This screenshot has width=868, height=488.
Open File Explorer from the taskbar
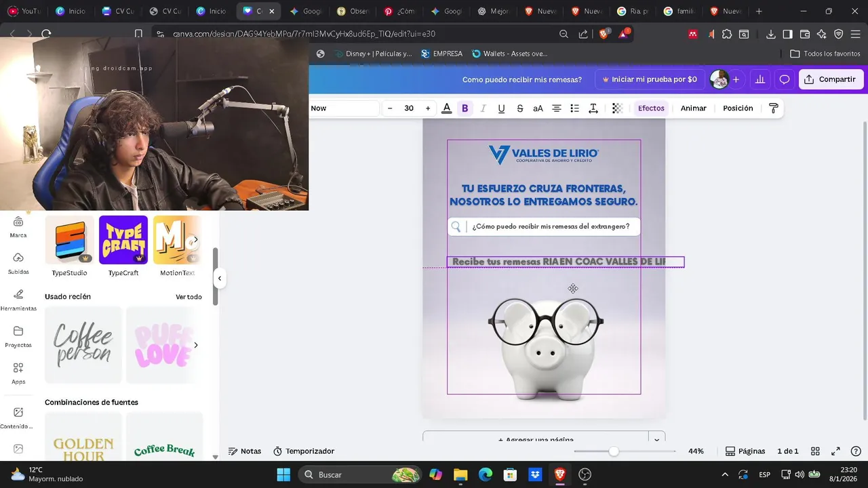[460, 474]
